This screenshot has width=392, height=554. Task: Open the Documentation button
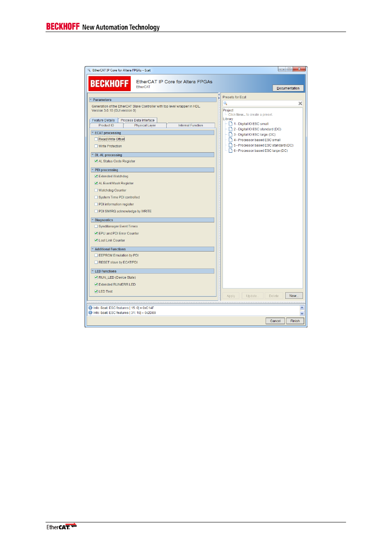pos(288,88)
